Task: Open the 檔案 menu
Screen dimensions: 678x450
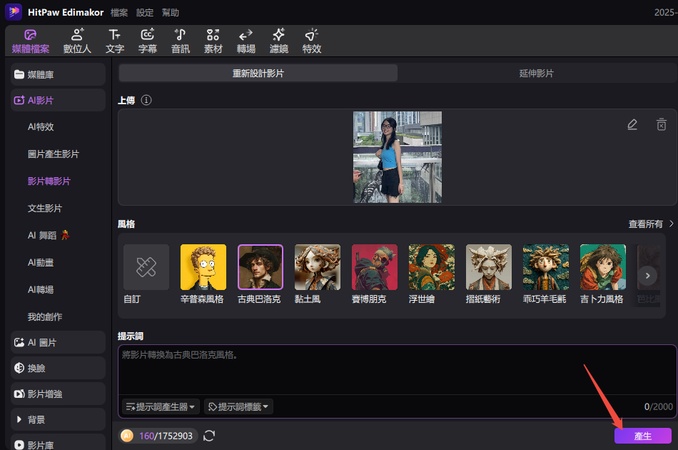Action: [119, 13]
